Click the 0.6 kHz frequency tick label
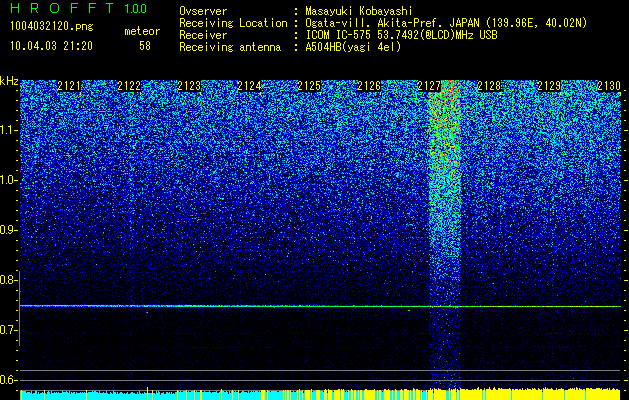 (8, 380)
